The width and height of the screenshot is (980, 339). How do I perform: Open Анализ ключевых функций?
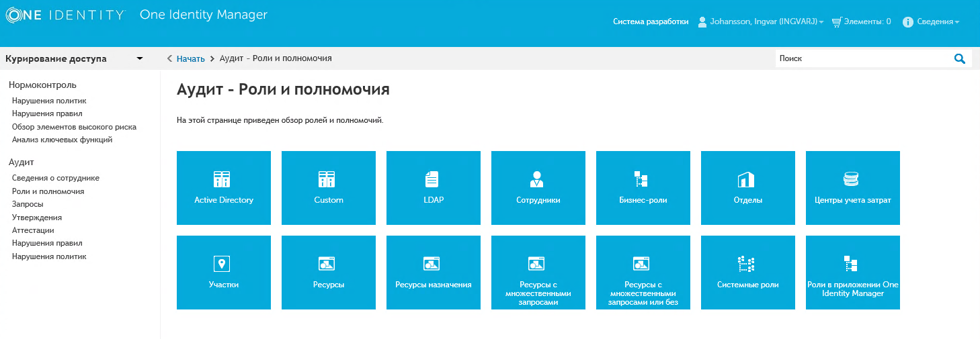62,140
